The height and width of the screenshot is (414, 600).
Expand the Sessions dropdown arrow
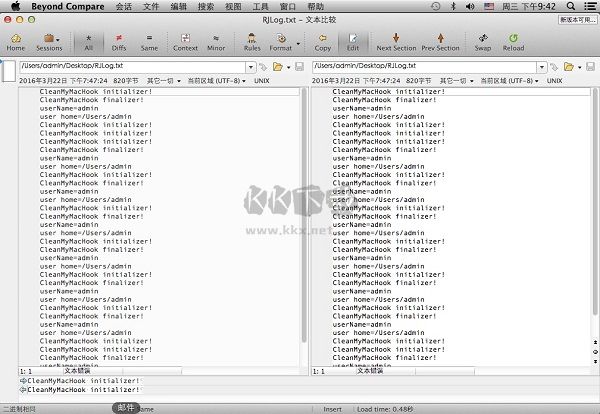(x=58, y=39)
